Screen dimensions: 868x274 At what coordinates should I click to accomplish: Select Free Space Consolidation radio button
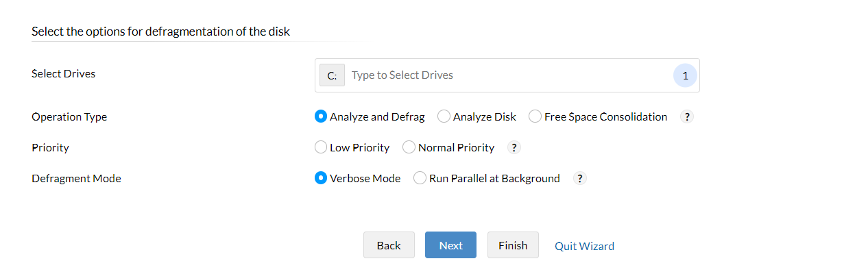[x=535, y=117]
